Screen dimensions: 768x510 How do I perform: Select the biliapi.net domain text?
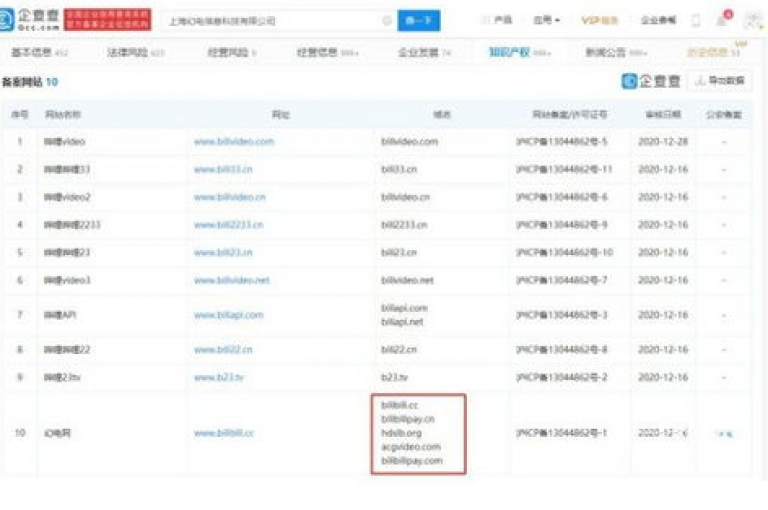click(x=402, y=322)
